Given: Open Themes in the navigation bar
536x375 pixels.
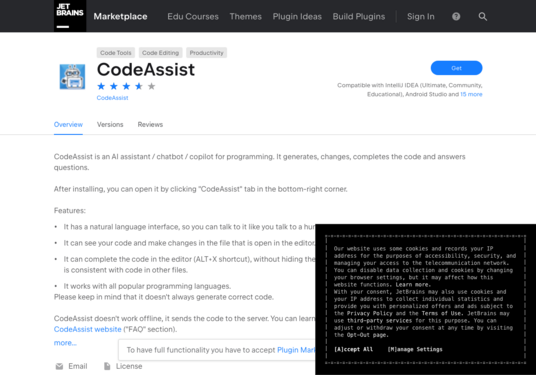Looking at the screenshot, I should coord(245,16).
